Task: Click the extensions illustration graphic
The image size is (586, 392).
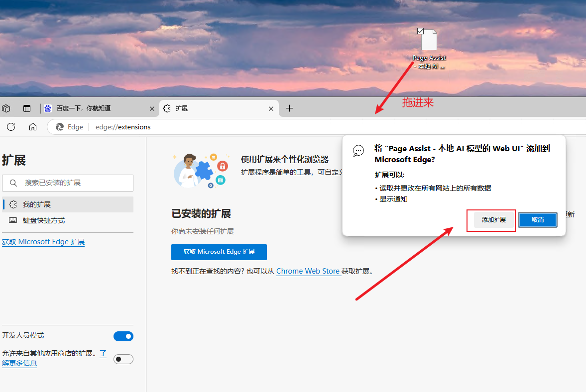Action: click(201, 171)
